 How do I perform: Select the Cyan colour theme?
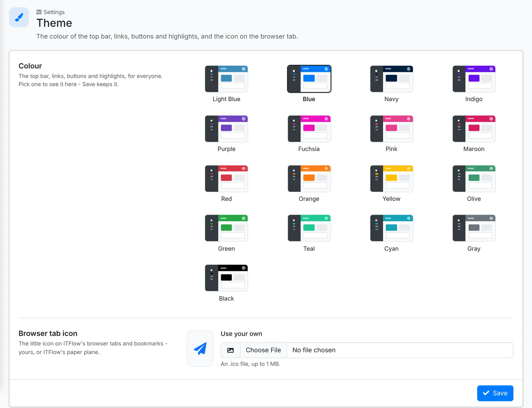coord(391,228)
